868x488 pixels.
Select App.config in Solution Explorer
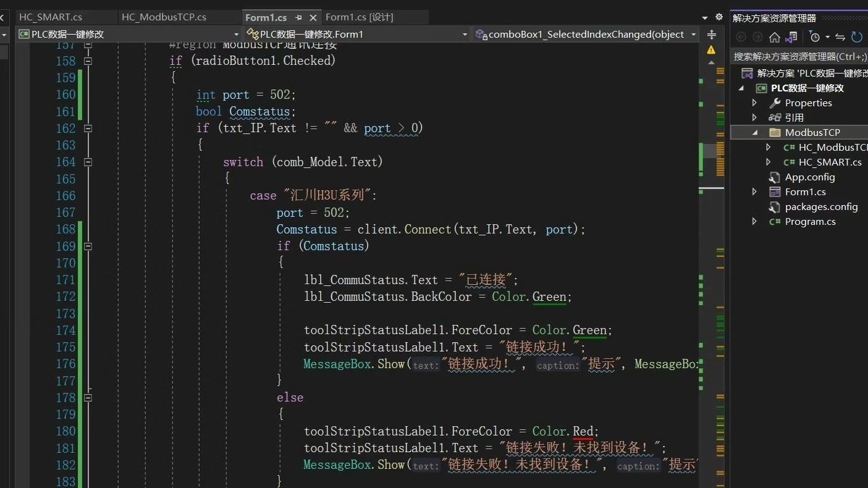coord(809,177)
